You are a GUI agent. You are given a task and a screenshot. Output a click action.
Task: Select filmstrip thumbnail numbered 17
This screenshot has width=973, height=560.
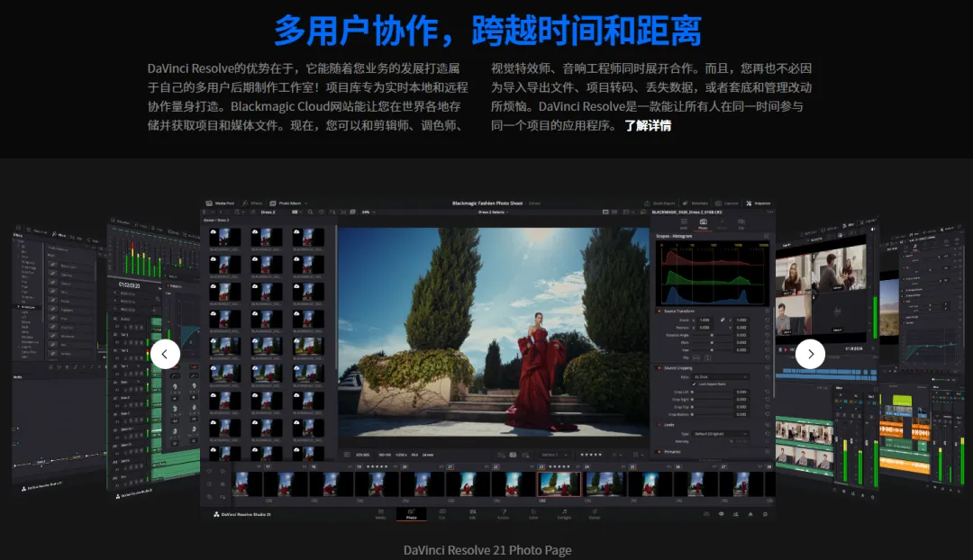click(x=286, y=483)
